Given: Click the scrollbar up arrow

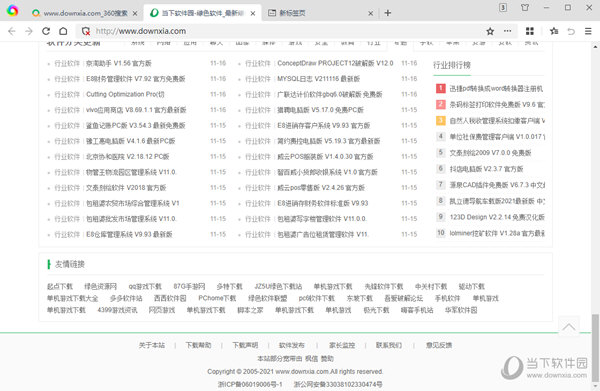Looking at the screenshot, I should (595, 47).
